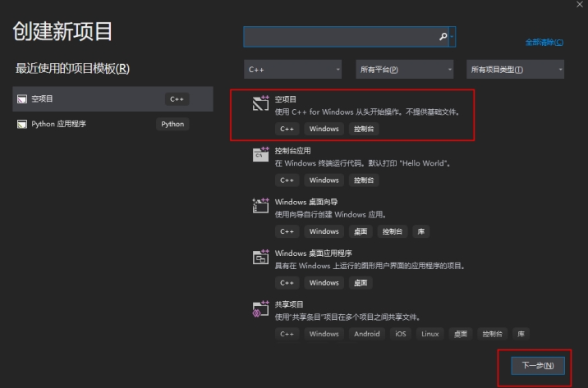Expand the search box history arrow
The width and height of the screenshot is (588, 388).
tap(452, 37)
